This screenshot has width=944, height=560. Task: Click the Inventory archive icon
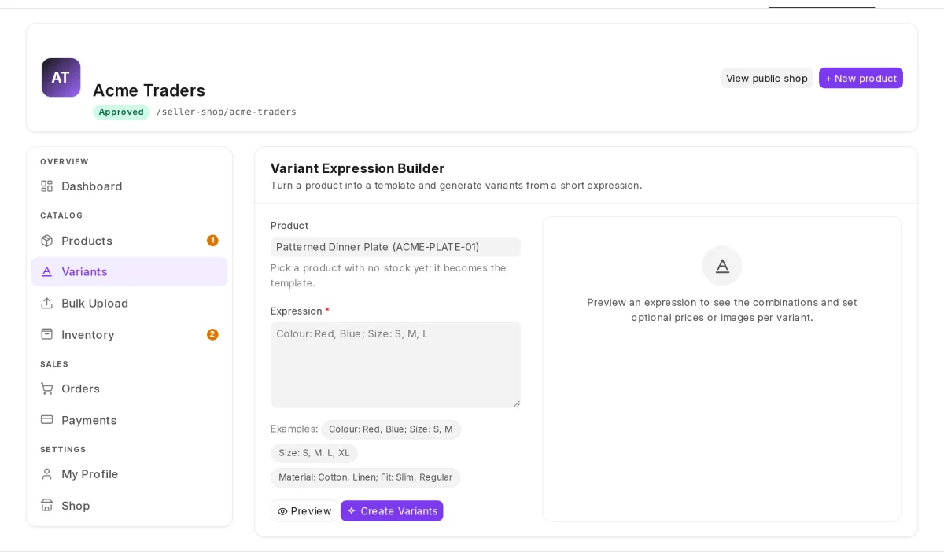[x=47, y=334]
